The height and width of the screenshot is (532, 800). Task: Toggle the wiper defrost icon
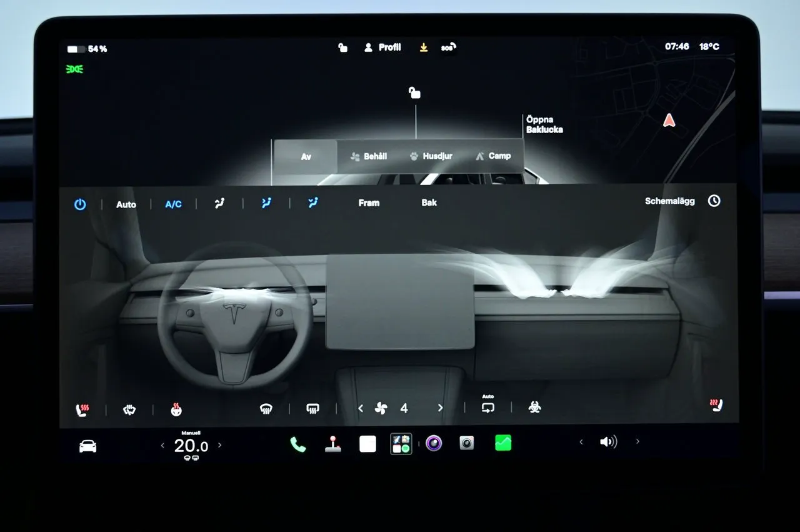click(129, 410)
